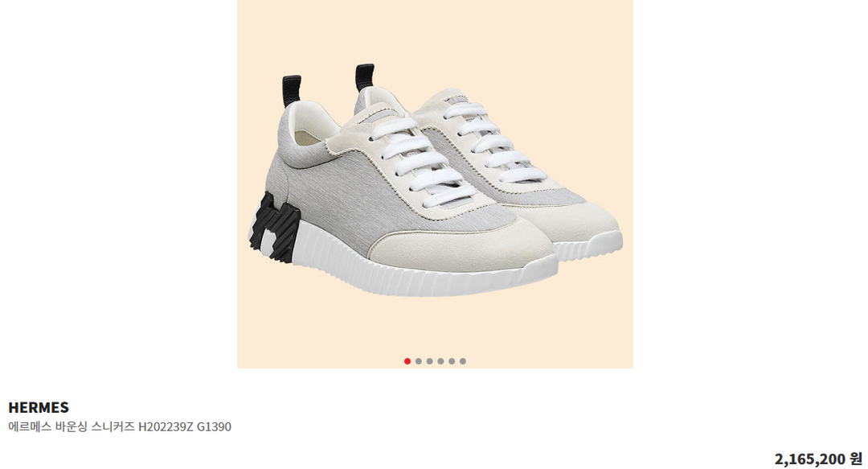Select the black pull tab on left shoe
Viewport: 868px width, 469px height.
[291, 90]
